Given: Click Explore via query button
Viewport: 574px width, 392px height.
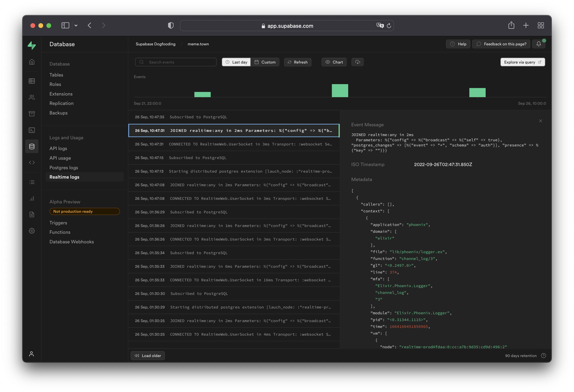Looking at the screenshot, I should coord(522,62).
